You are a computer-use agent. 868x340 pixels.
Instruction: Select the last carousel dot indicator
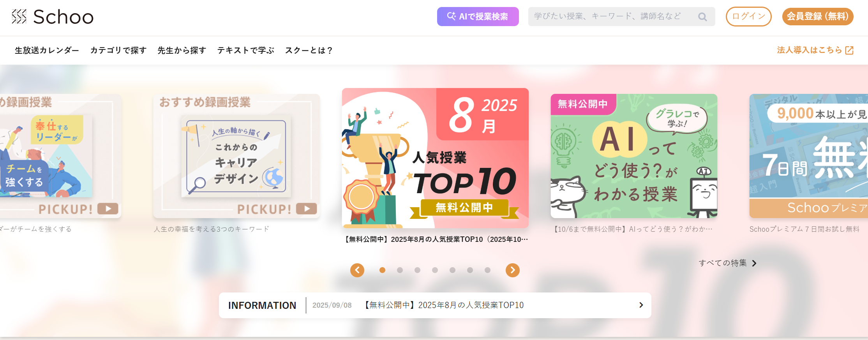pyautogui.click(x=487, y=270)
